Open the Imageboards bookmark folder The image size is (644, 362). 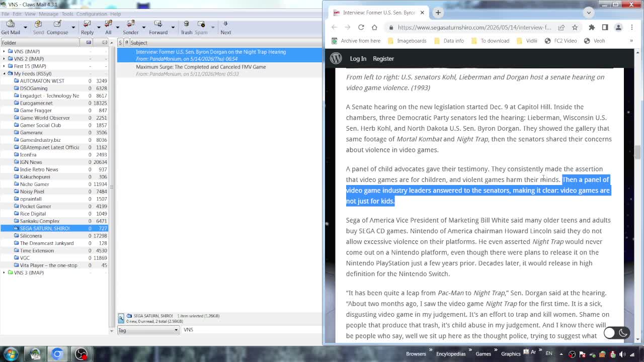point(407,41)
